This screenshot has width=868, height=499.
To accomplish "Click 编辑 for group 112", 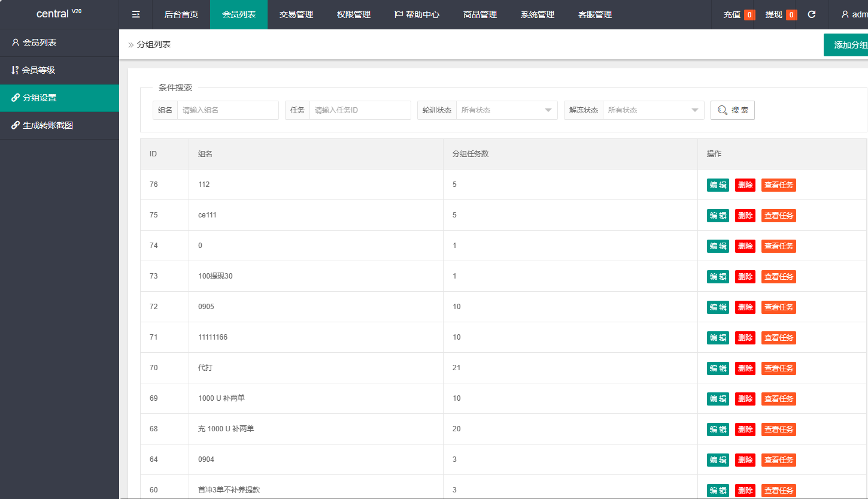I will [x=718, y=185].
